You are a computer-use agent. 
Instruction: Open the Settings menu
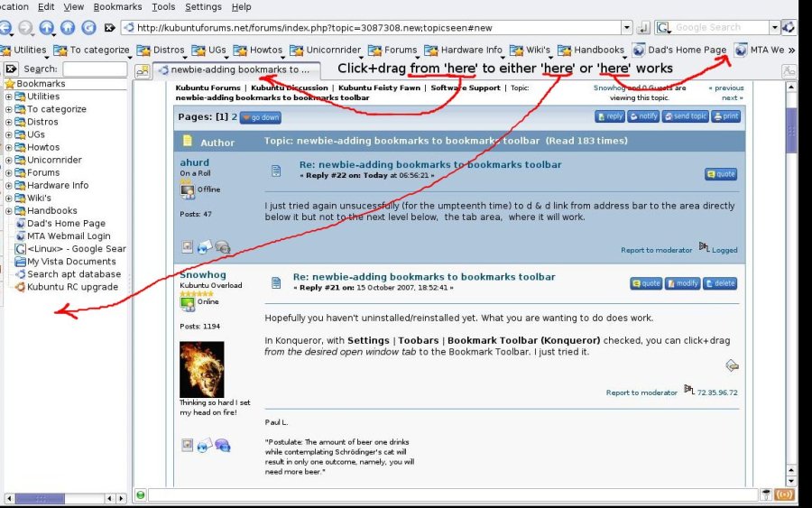[203, 6]
